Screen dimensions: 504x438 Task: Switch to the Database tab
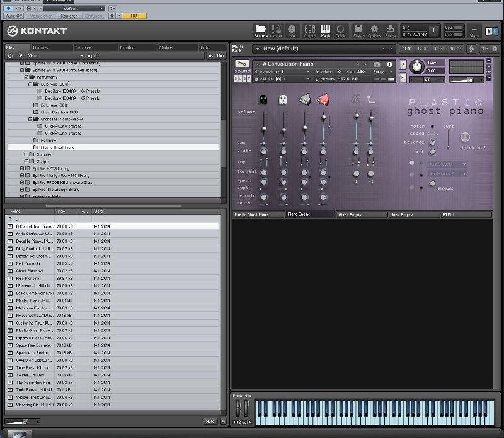pos(96,47)
